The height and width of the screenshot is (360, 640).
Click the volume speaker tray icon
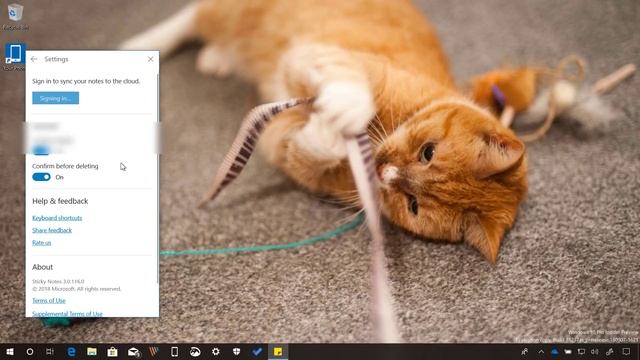[595, 351]
